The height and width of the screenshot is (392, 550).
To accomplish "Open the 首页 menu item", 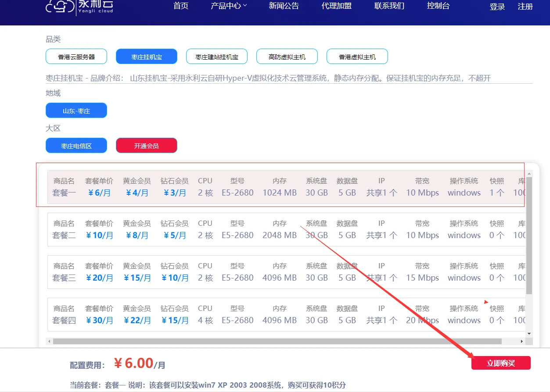I will (x=181, y=6).
